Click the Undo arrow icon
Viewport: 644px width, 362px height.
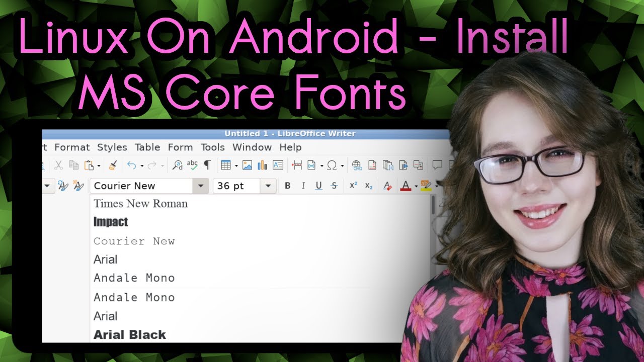pos(131,165)
